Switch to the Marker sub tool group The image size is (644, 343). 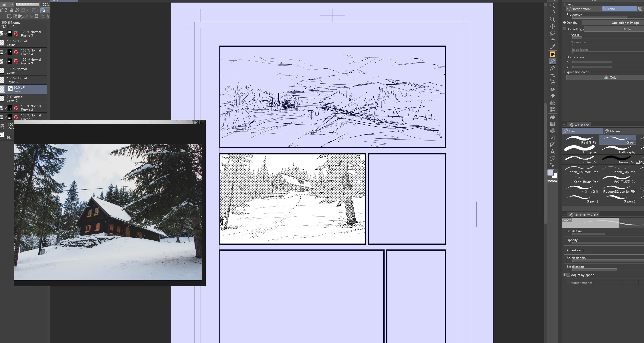pyautogui.click(x=623, y=131)
